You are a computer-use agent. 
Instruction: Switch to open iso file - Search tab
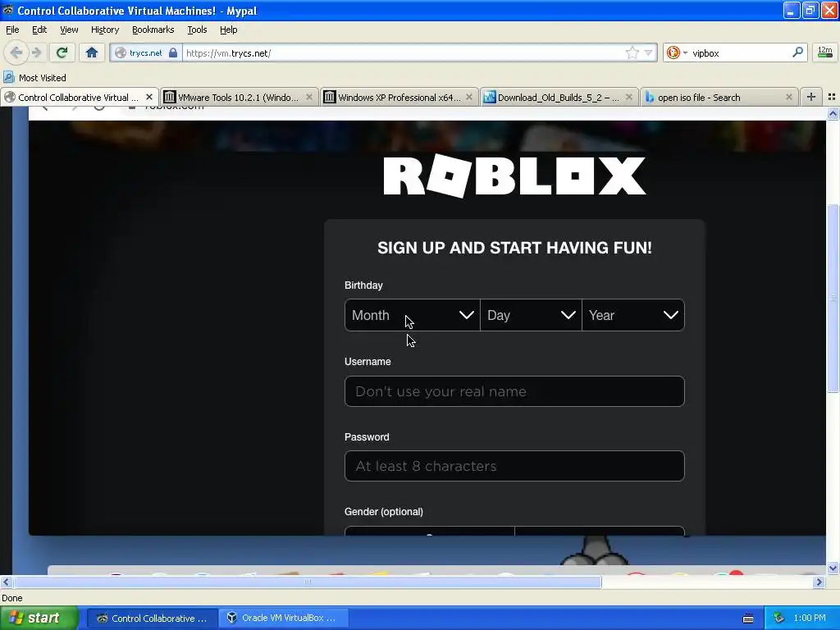(719, 97)
